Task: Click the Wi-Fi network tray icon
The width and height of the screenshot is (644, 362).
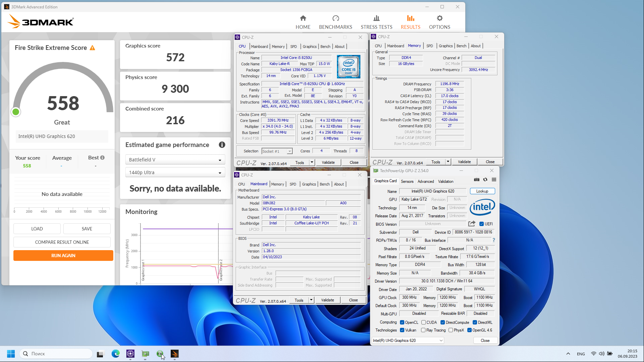Action: pos(593,354)
